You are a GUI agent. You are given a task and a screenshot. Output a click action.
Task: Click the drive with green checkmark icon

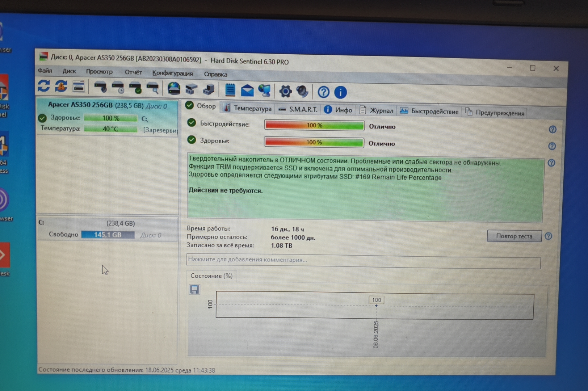135,88
